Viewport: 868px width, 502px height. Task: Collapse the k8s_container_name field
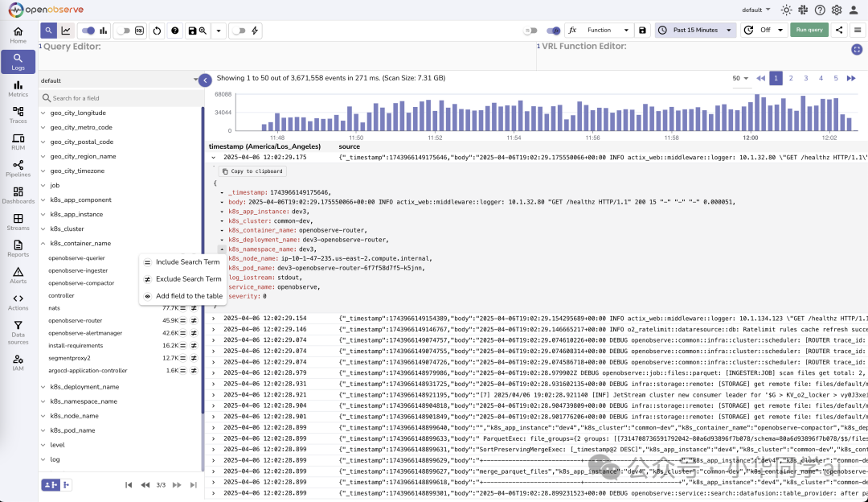tap(43, 243)
